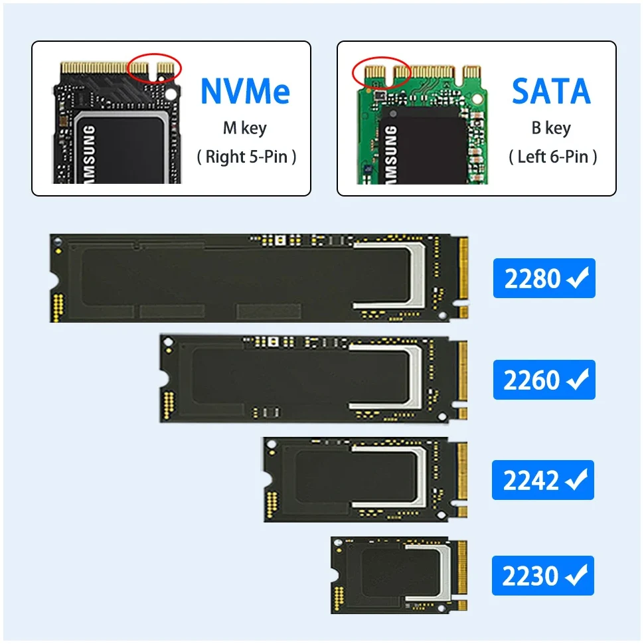The height and width of the screenshot is (644, 644).
Task: Click the longest 2280 SSD board
Action: tap(259, 278)
